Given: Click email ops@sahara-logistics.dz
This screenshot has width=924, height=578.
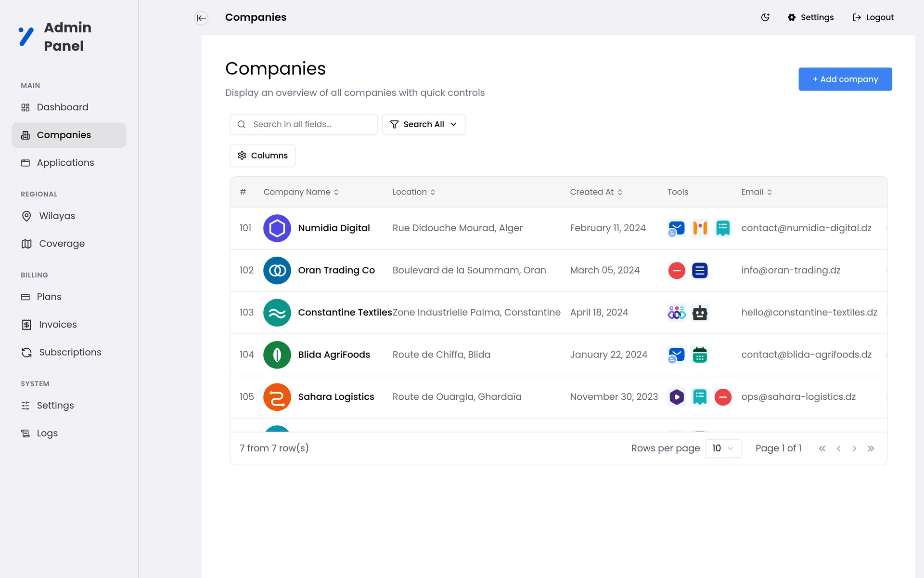Looking at the screenshot, I should 798,397.
